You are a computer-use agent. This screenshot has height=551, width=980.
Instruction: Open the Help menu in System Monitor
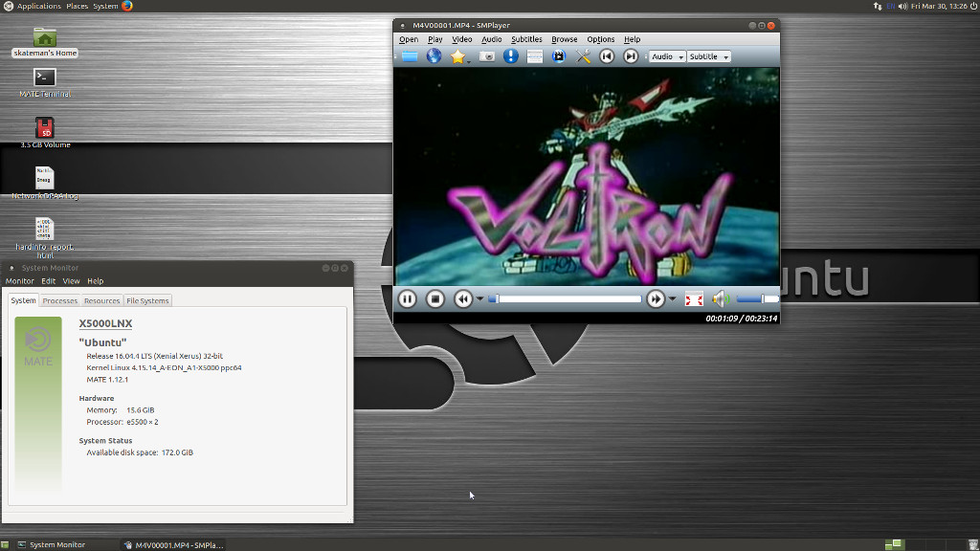point(96,281)
